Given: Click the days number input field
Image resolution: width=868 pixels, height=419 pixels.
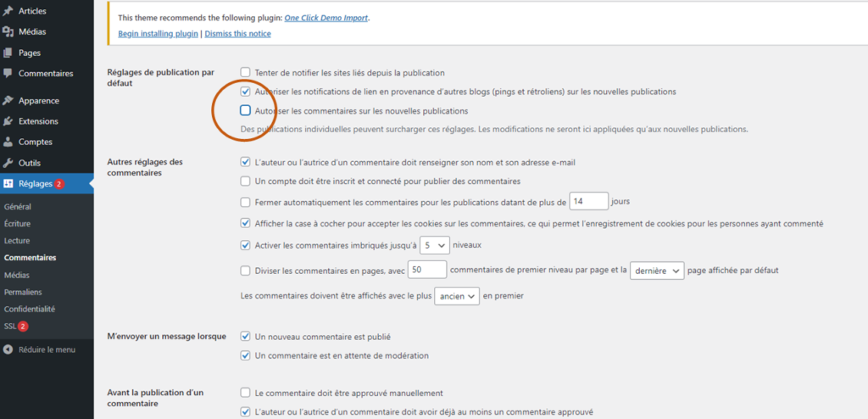Looking at the screenshot, I should tap(589, 201).
